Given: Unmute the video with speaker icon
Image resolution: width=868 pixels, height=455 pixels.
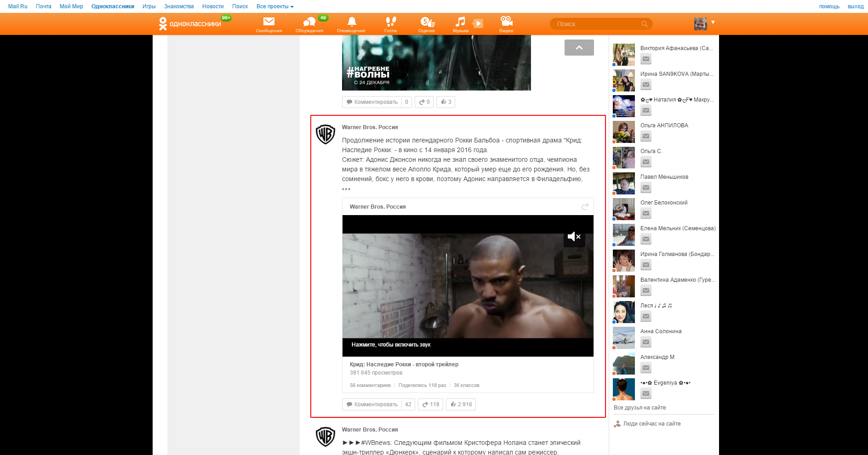Looking at the screenshot, I should point(574,237).
